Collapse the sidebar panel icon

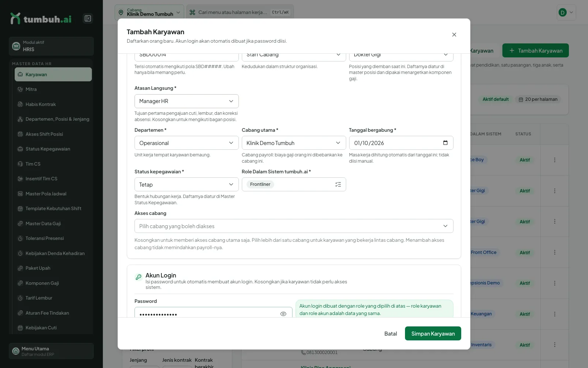click(88, 18)
